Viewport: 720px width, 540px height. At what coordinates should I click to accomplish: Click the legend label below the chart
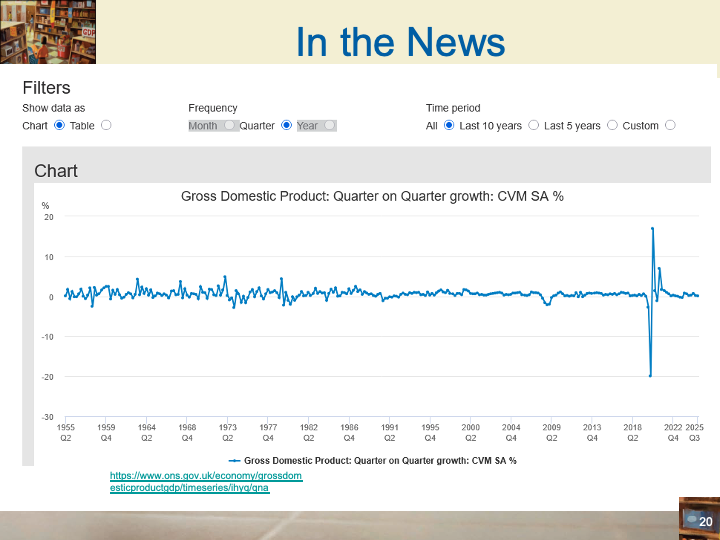pyautogui.click(x=380, y=460)
